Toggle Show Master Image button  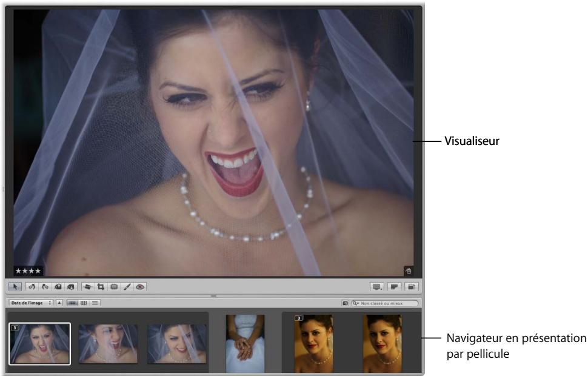[x=394, y=287]
